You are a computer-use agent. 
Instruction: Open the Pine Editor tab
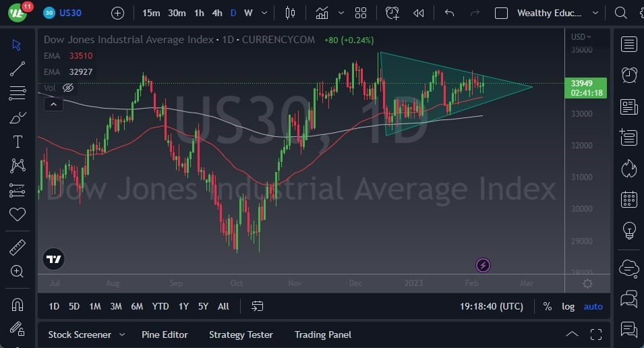pyautogui.click(x=165, y=335)
